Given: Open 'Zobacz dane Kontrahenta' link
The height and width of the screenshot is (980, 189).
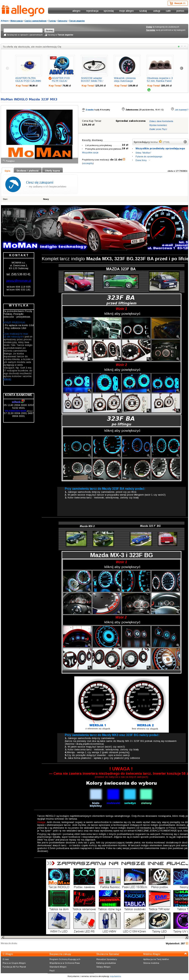Looking at the screenshot, I should point(161,121).
